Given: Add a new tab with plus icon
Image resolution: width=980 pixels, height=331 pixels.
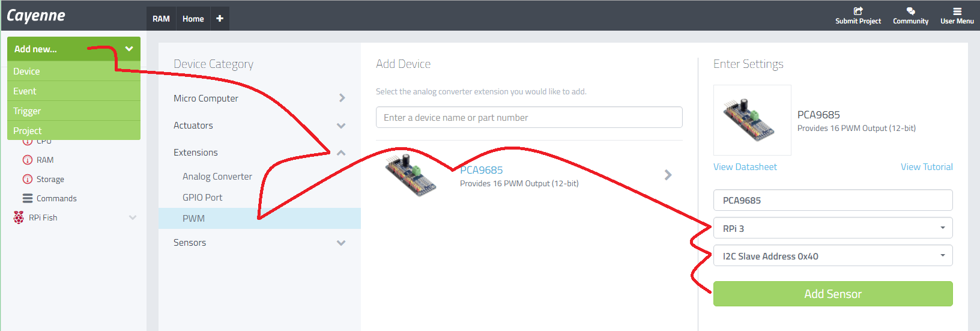Looking at the screenshot, I should click(220, 19).
